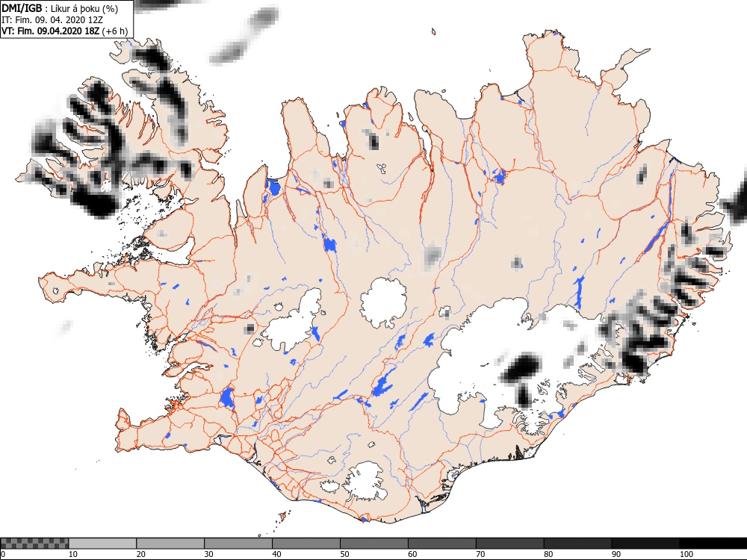
Task: Click the legend label '60'
Action: [412, 554]
